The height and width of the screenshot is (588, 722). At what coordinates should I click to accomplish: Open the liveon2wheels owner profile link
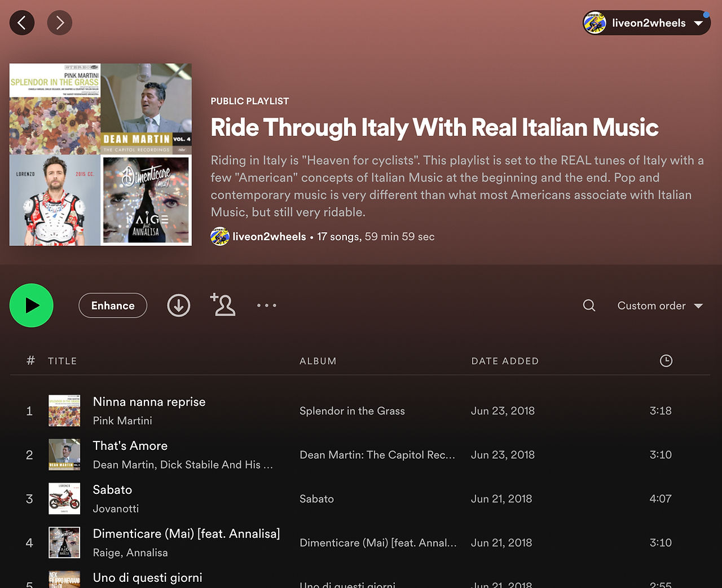click(270, 237)
